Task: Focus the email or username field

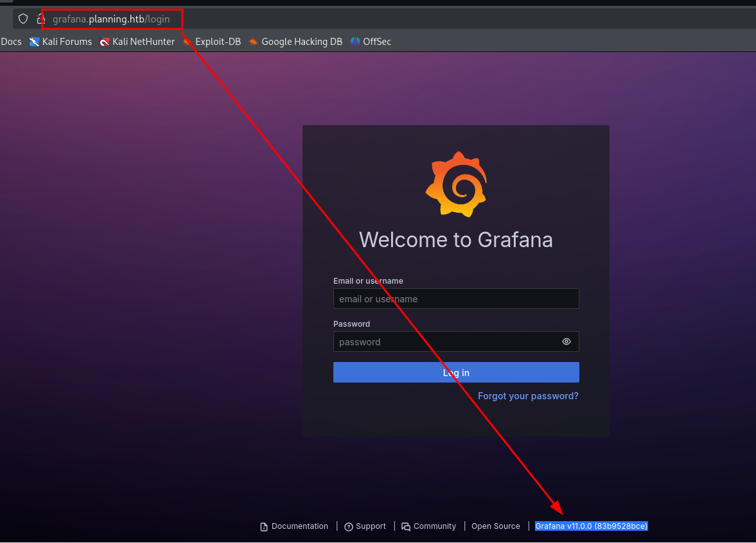Action: [456, 298]
